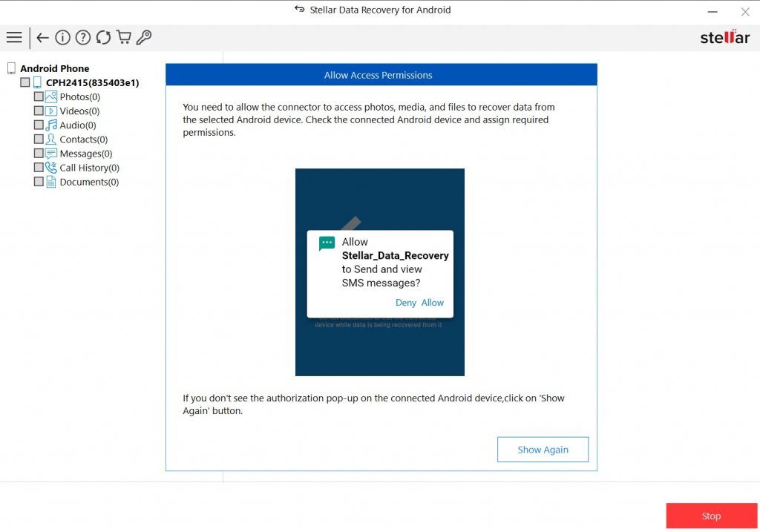Select the Photos(0) tree label
This screenshot has height=532, width=760.
pyautogui.click(x=80, y=97)
